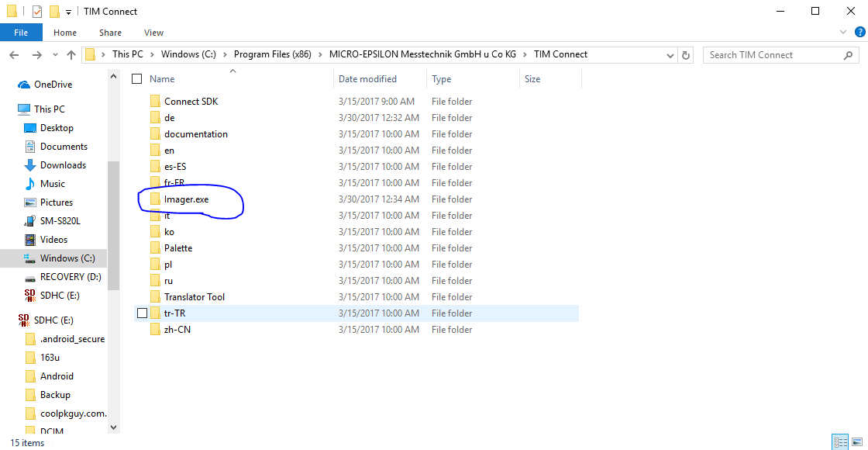Click the Videos film icon
Viewport: 868px width, 450px height.
click(x=30, y=240)
